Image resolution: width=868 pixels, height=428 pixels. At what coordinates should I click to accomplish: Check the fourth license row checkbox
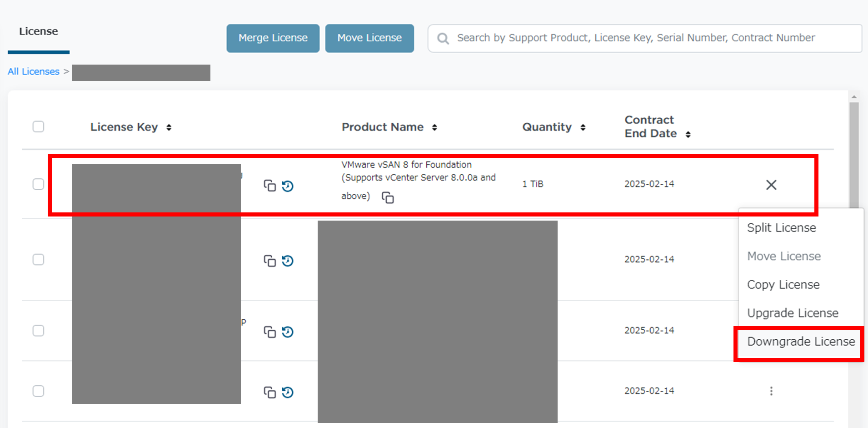pyautogui.click(x=38, y=391)
